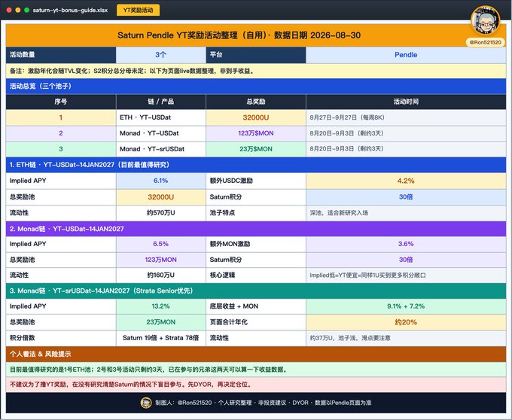Select the title cell with 数据日期 2026-08-30
The image size is (512, 420).
256,35
